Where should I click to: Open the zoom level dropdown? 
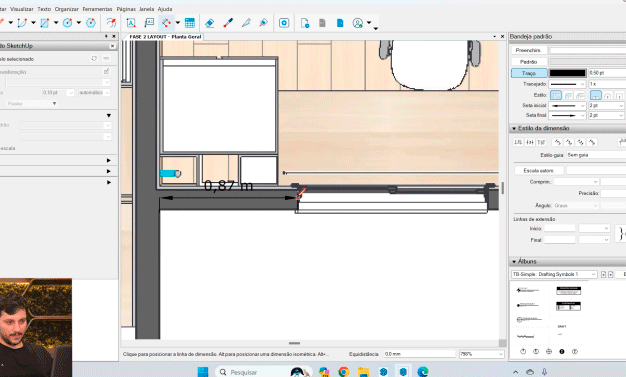[x=481, y=354]
